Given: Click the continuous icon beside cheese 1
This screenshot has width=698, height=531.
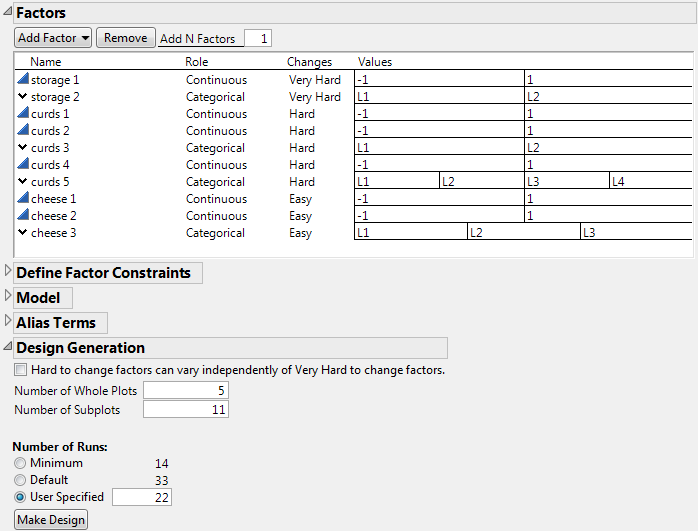Looking at the screenshot, I should [x=22, y=199].
